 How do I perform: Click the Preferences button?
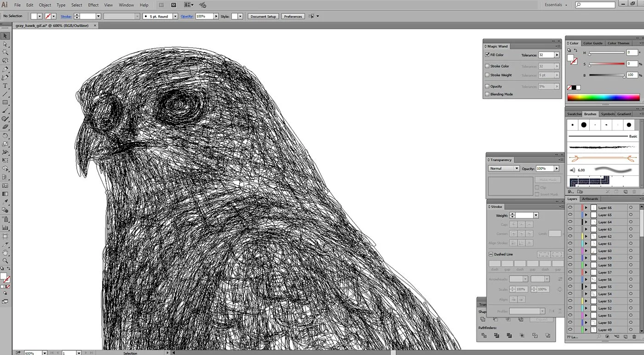293,16
